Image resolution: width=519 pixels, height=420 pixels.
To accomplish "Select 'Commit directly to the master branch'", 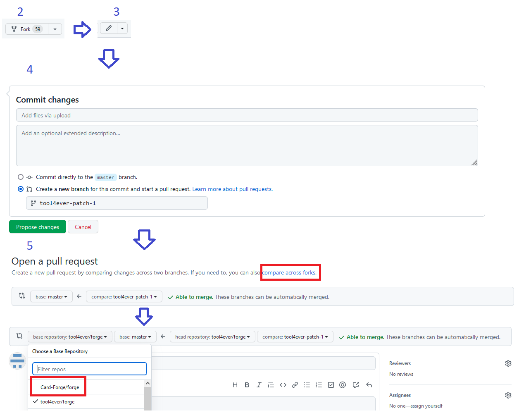I will 21,177.
